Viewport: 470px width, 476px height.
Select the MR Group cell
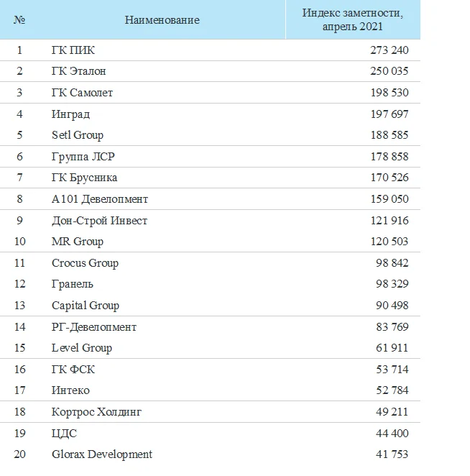(x=78, y=242)
